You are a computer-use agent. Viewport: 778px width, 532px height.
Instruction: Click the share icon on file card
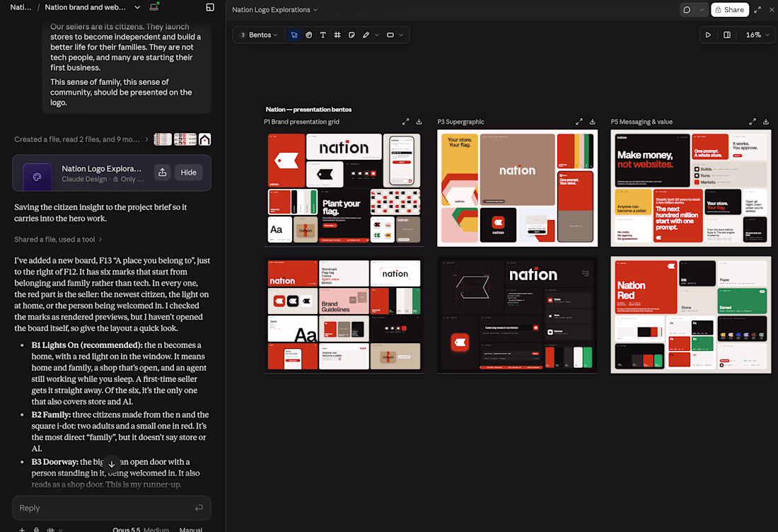coord(162,172)
